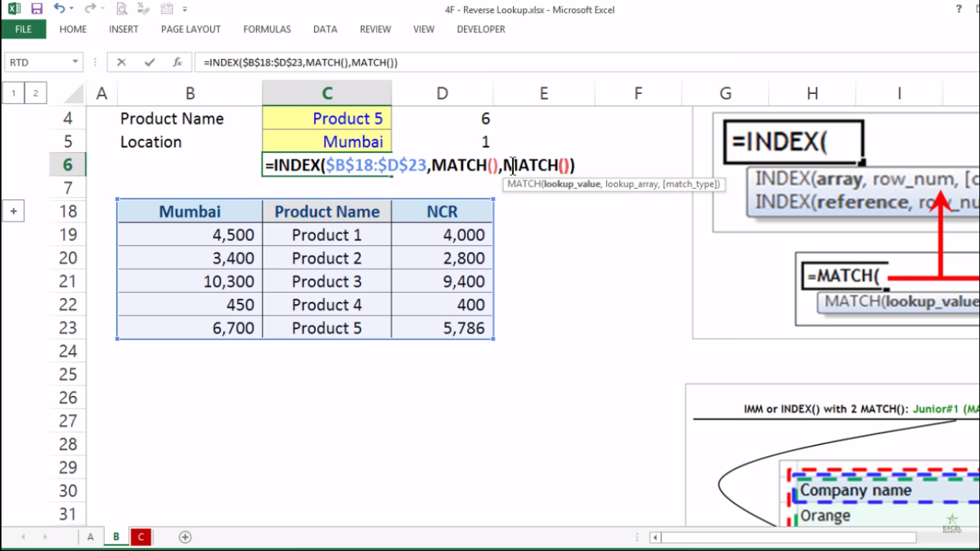Add a new sheet with plus icon
This screenshot has height=551, width=980.
[185, 537]
